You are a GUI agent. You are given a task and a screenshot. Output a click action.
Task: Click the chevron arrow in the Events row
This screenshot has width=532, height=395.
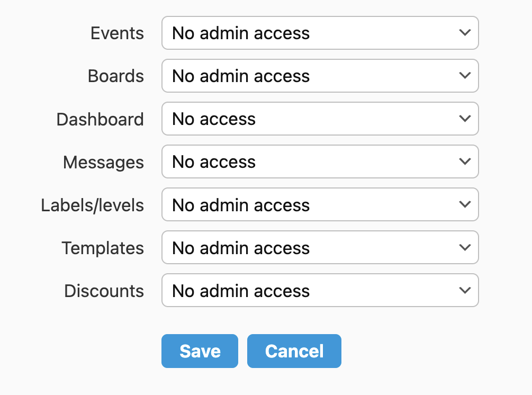click(x=465, y=33)
